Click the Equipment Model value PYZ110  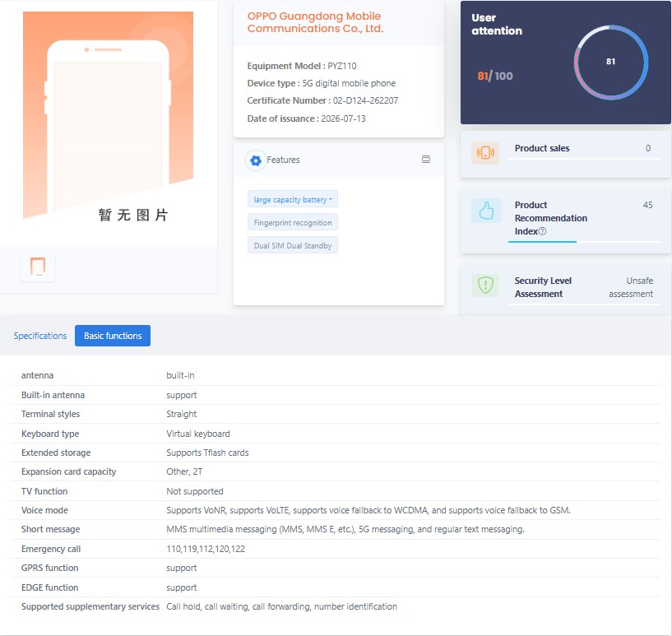[342, 66]
